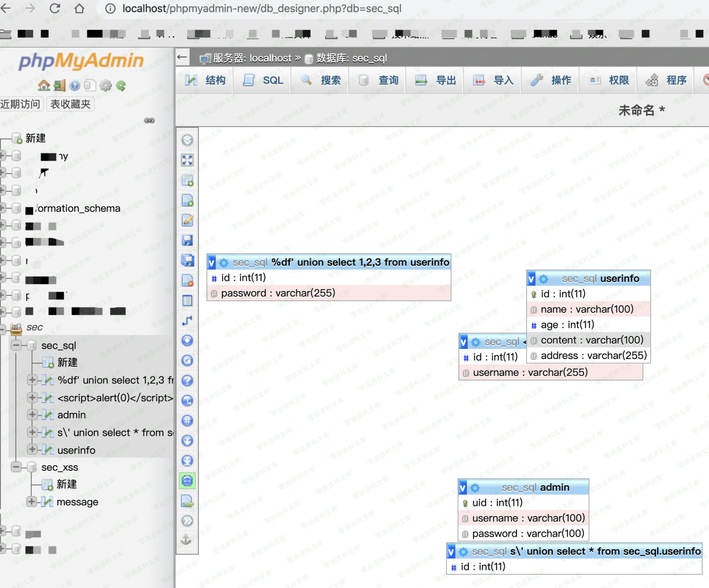
Task: Open userinfo table in navigation tree
Action: (x=76, y=450)
